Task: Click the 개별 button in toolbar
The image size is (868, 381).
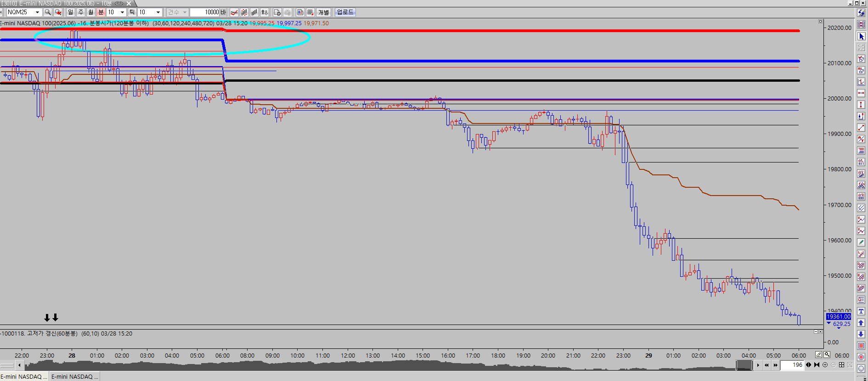Action: pyautogui.click(x=323, y=12)
